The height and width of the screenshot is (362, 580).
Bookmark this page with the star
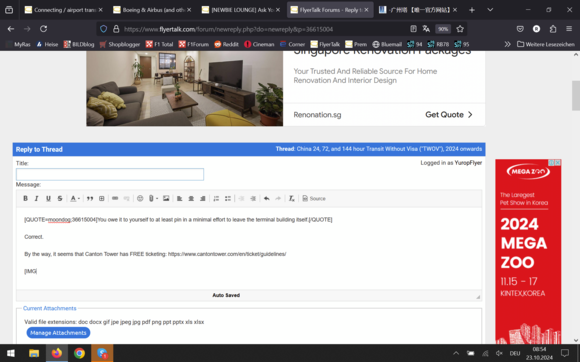(460, 29)
